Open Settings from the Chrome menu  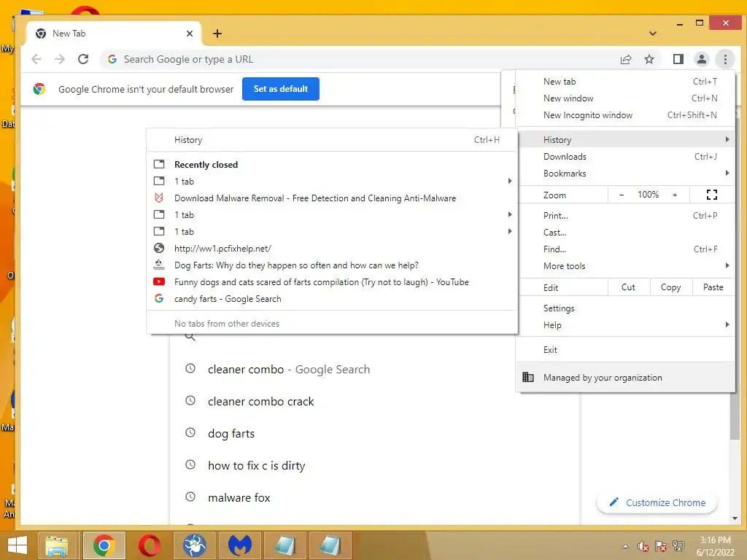(x=625, y=308)
